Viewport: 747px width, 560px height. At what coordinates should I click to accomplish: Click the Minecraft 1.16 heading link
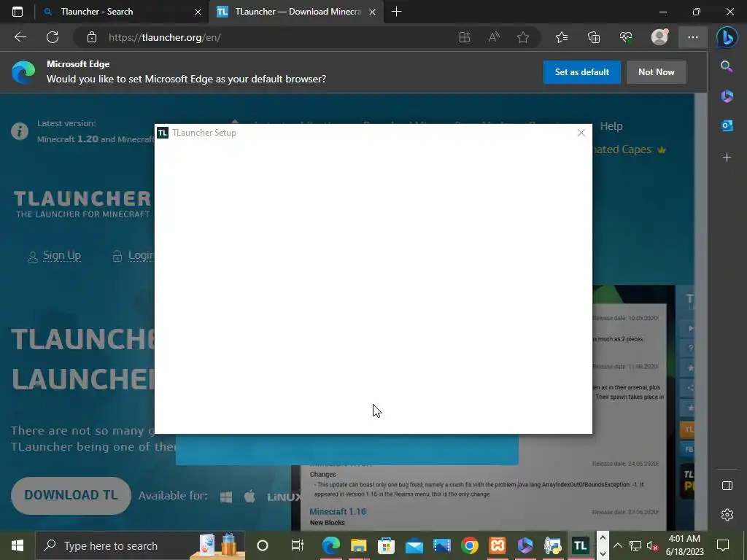coord(338,511)
